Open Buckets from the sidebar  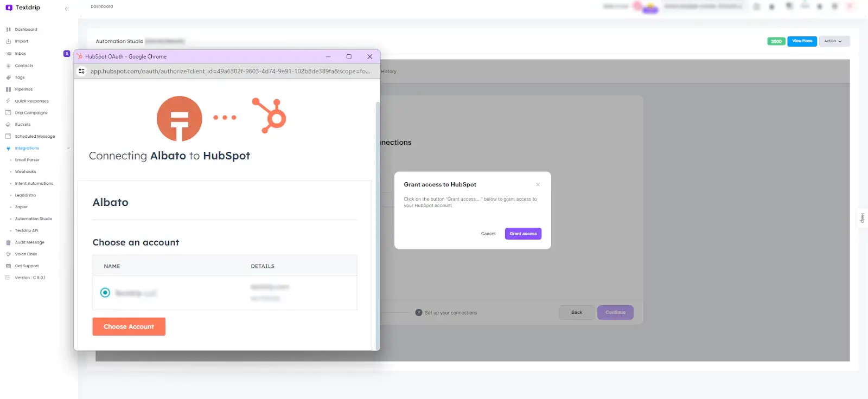pos(22,125)
